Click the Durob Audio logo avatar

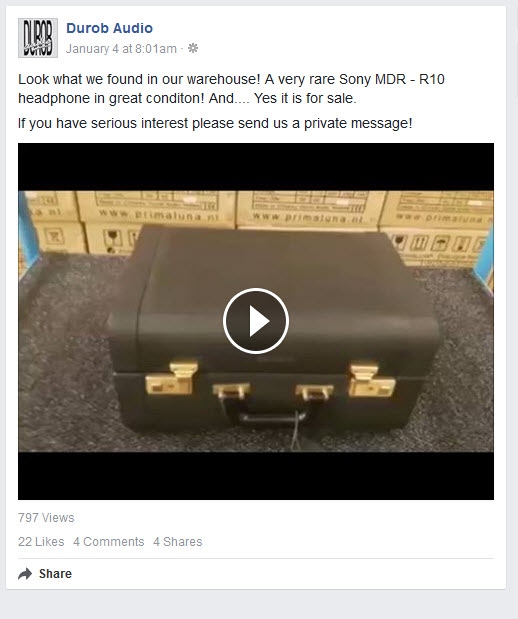pyautogui.click(x=38, y=38)
